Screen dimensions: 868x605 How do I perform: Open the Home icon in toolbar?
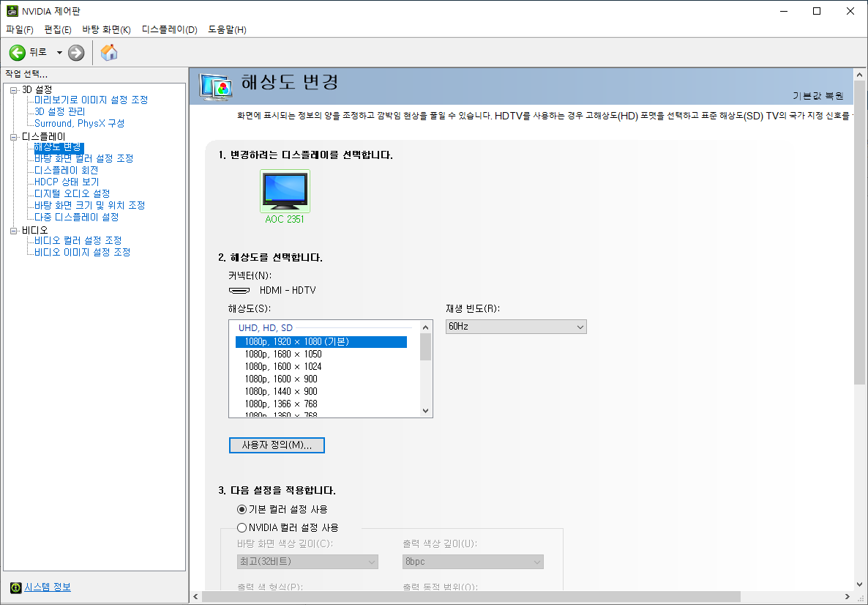[109, 53]
